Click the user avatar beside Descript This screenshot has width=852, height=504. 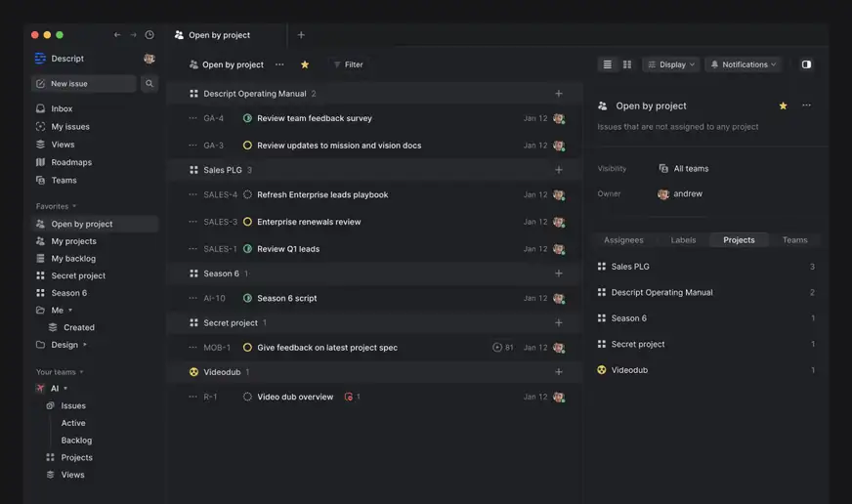[149, 58]
